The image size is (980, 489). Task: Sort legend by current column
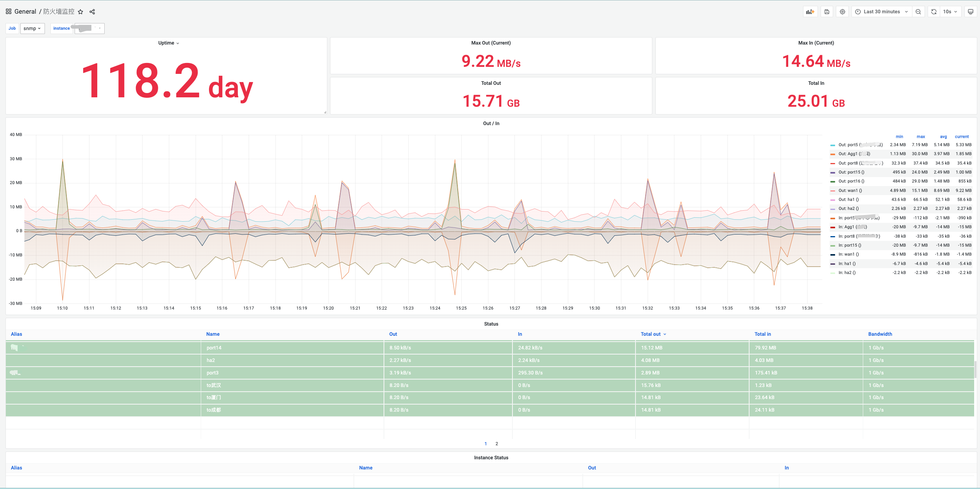(x=962, y=137)
